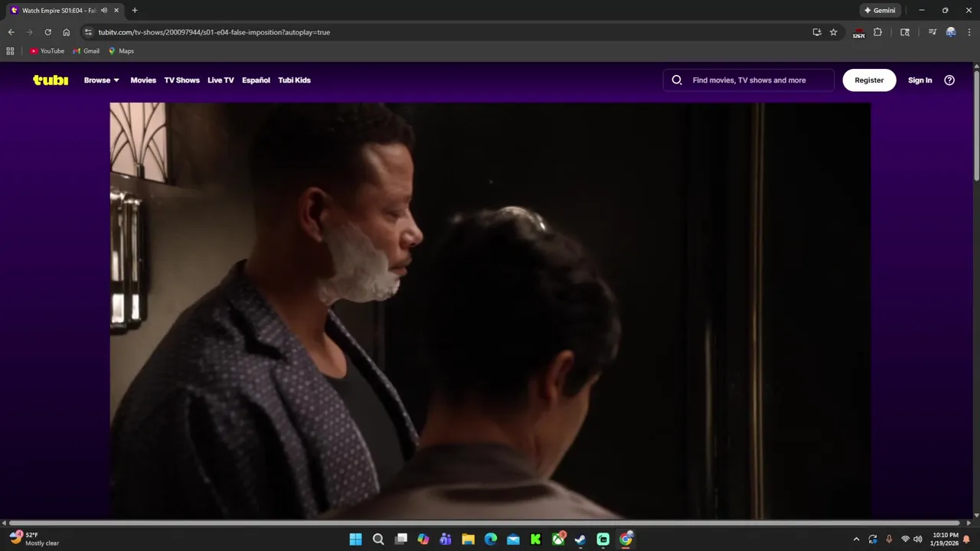Viewport: 980px width, 551px height.
Task: Click the sync status tray icon
Action: (x=873, y=540)
